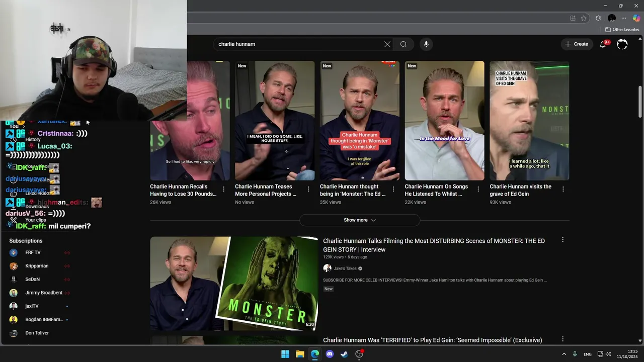Image resolution: width=644 pixels, height=362 pixels.
Task: Expand shorts with Show more
Action: [360, 220]
